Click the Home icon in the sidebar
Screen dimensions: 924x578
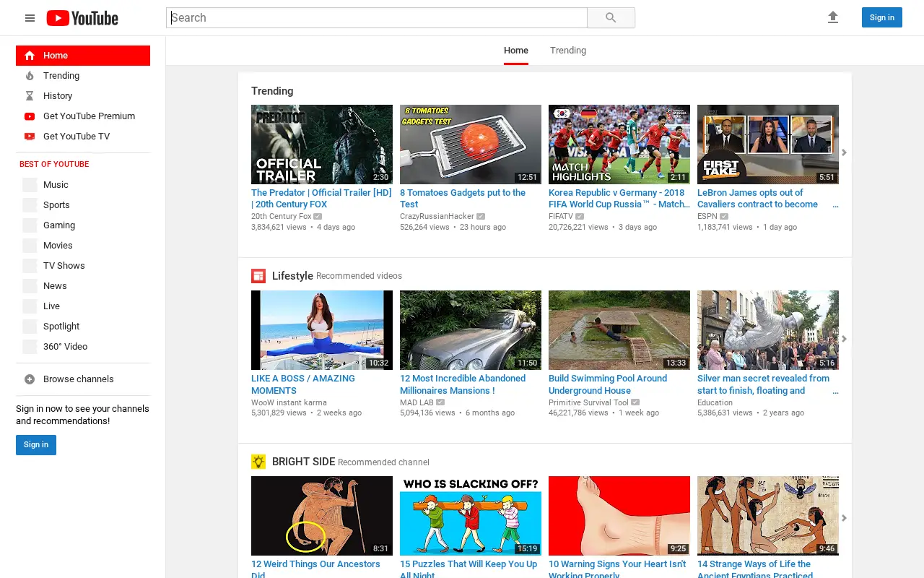click(x=30, y=56)
